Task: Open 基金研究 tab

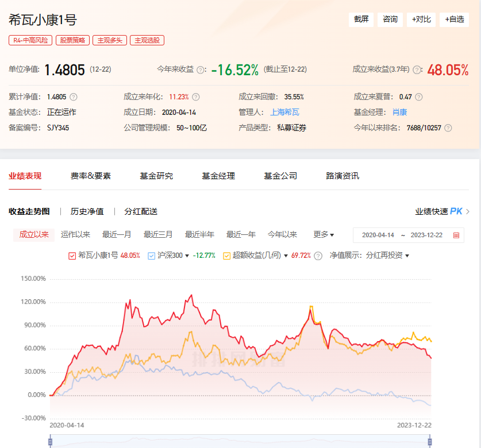Action: pos(156,176)
